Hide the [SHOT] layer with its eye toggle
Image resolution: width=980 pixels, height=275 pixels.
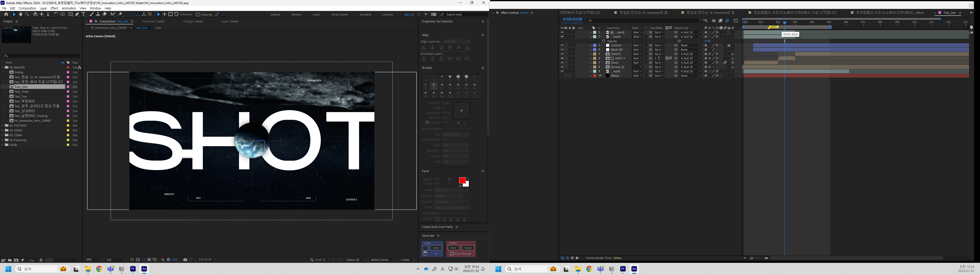pos(562,54)
